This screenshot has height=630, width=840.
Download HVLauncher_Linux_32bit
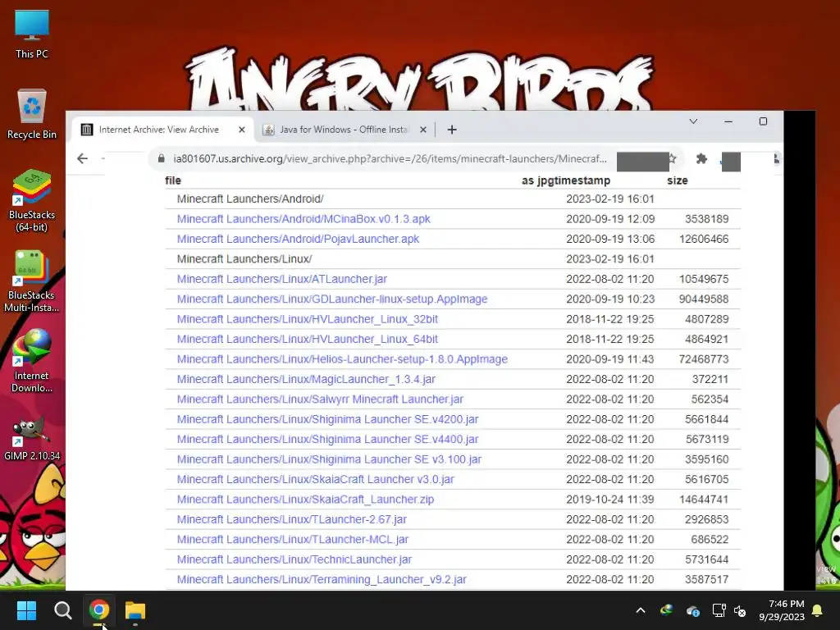tap(307, 319)
